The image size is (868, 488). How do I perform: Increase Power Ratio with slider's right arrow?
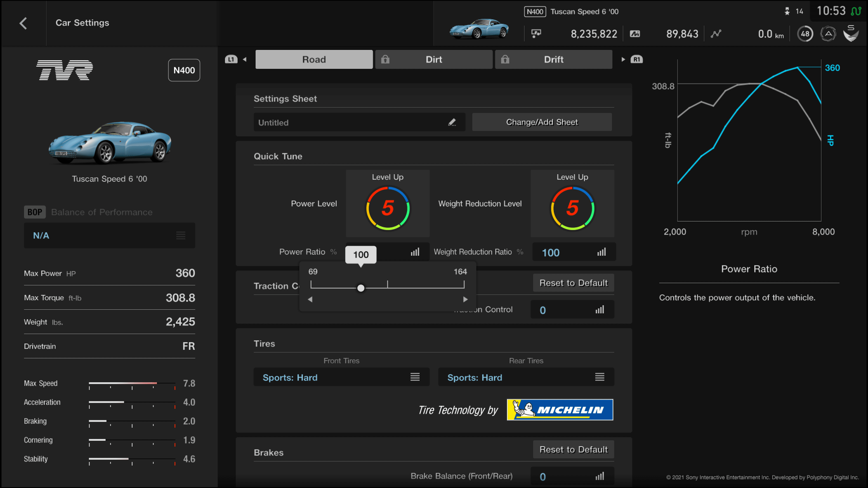465,299
